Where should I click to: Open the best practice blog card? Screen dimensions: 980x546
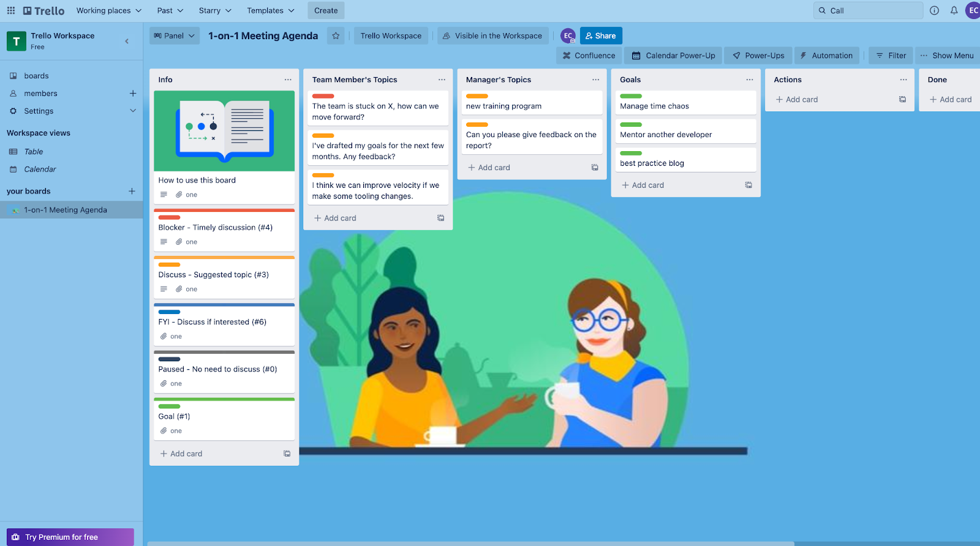click(x=686, y=160)
